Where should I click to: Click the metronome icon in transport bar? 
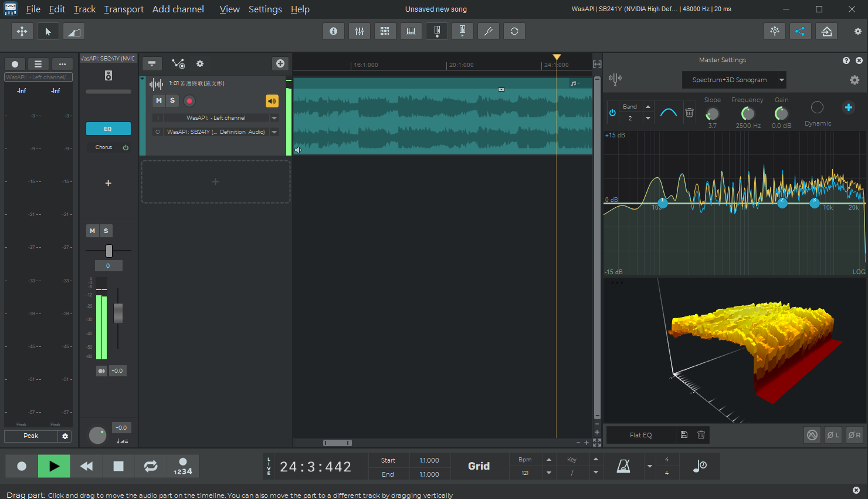tap(623, 466)
